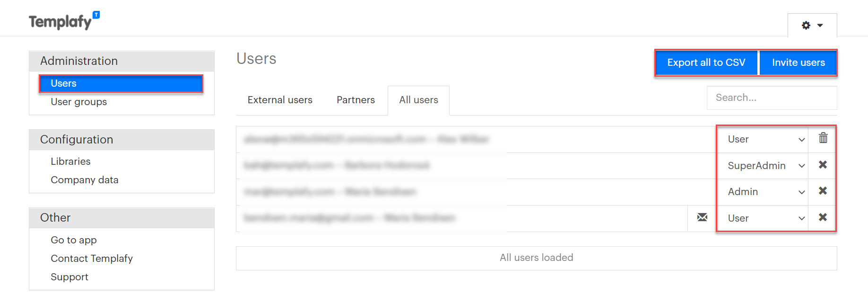
Task: Delete Alex Wilber using the trash icon
Action: (823, 139)
